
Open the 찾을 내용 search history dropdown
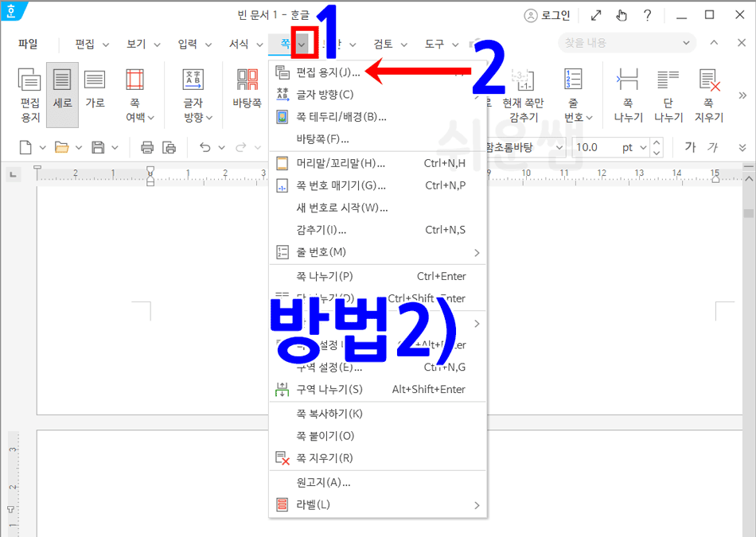tap(686, 43)
